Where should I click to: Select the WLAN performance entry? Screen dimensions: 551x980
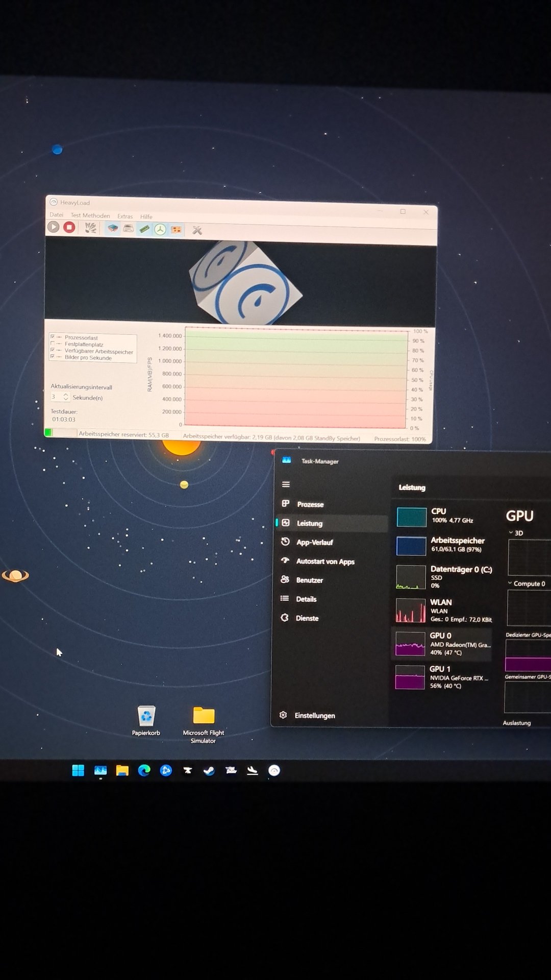tap(443, 610)
